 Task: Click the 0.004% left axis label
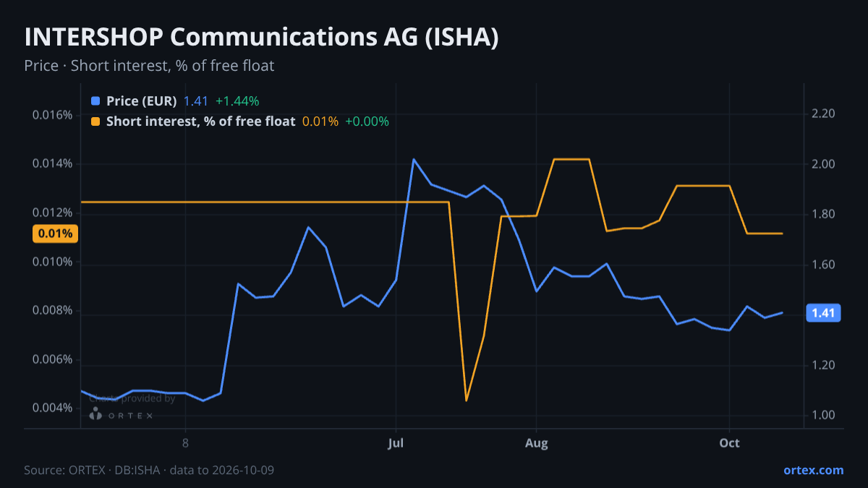tap(52, 408)
